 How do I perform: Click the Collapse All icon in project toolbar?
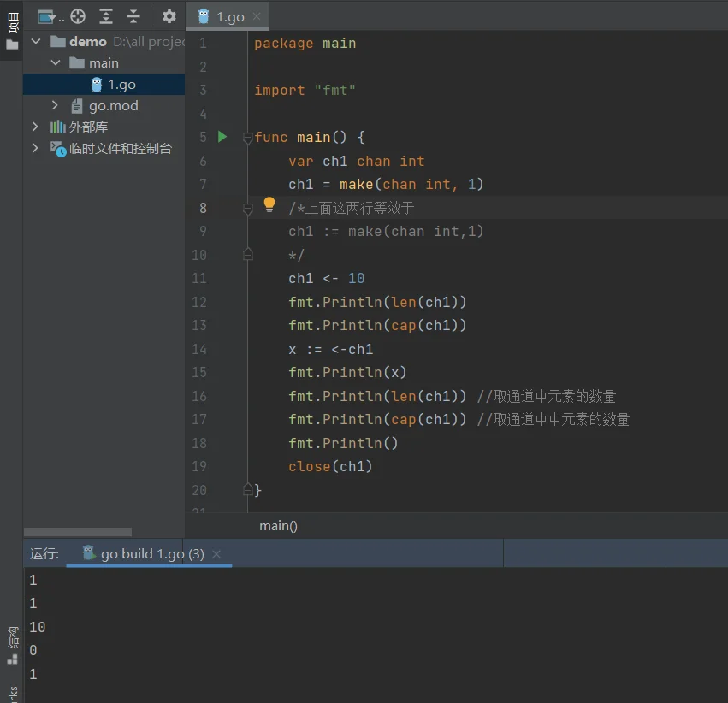tap(133, 16)
